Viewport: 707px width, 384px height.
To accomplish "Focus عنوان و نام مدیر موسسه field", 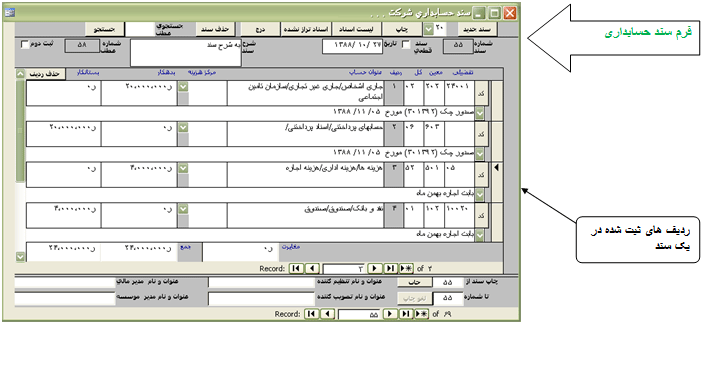I will [65, 298].
